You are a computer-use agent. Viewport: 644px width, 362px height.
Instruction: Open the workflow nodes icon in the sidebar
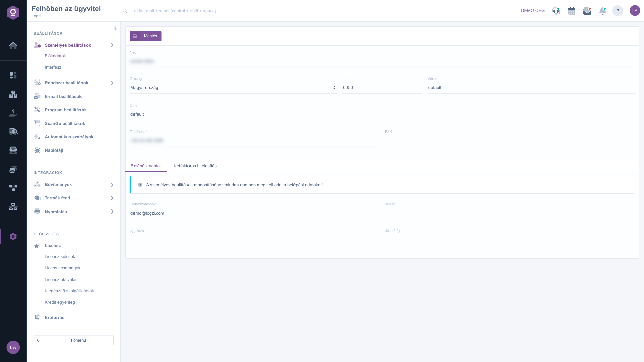[x=13, y=188]
